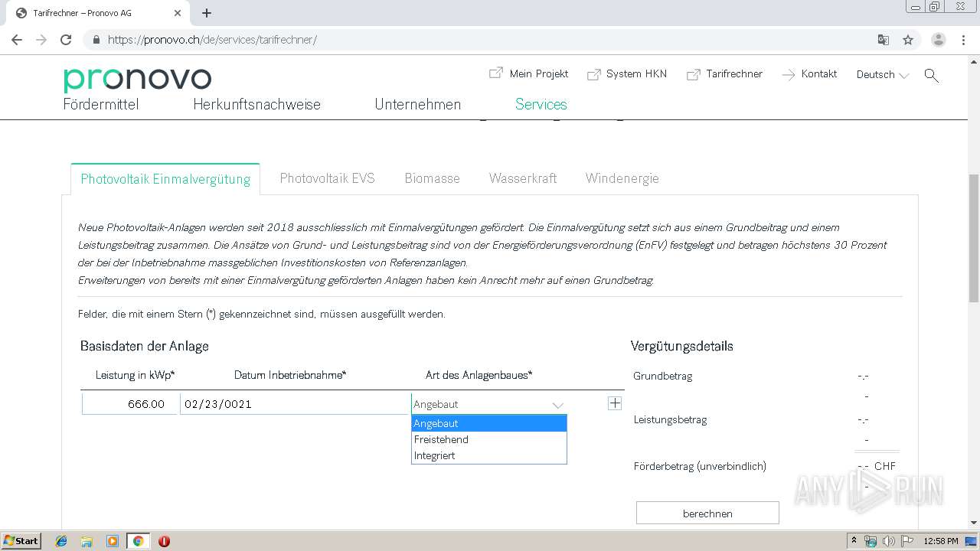Click the Vergütungsdetails heading
Viewport: 980px width, 551px height.
click(x=682, y=346)
